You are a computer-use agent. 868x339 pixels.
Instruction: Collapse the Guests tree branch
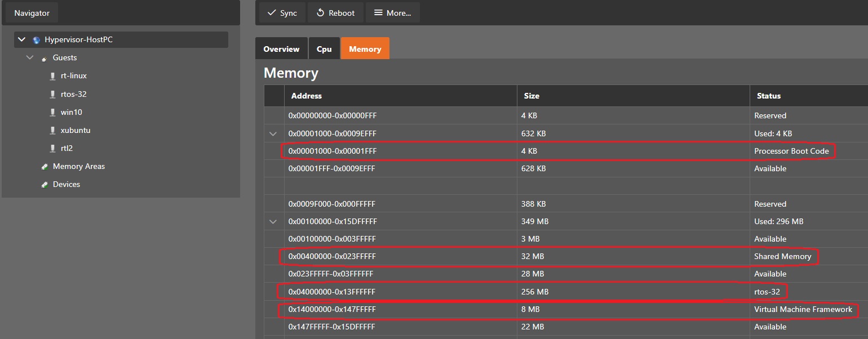coord(30,58)
